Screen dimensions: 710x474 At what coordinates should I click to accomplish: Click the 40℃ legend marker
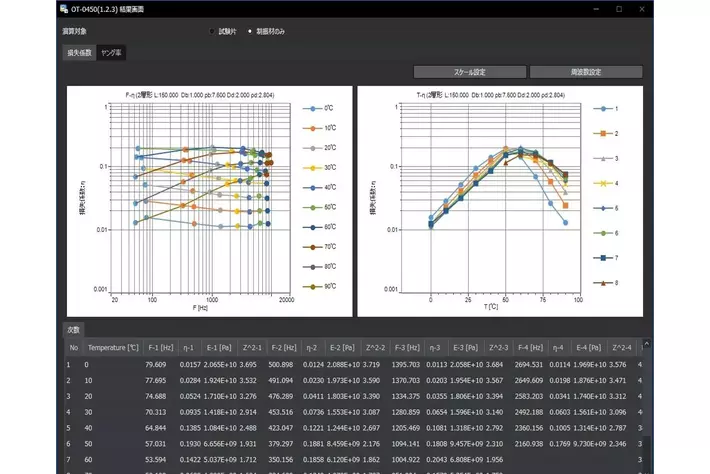tap(309, 187)
